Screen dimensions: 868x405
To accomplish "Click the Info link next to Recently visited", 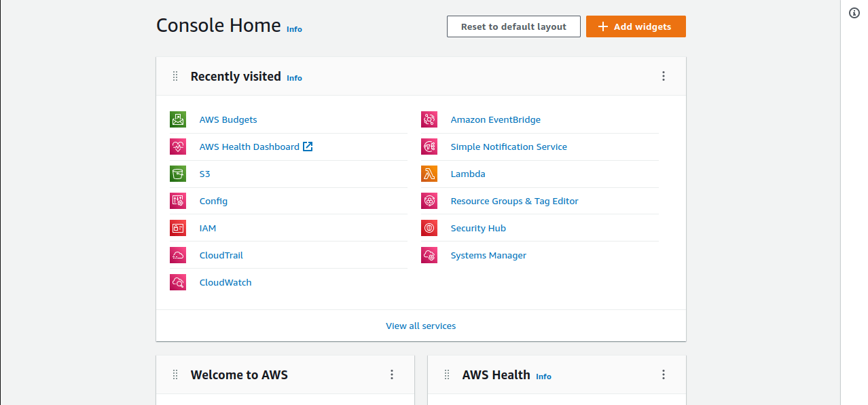I will click(294, 78).
